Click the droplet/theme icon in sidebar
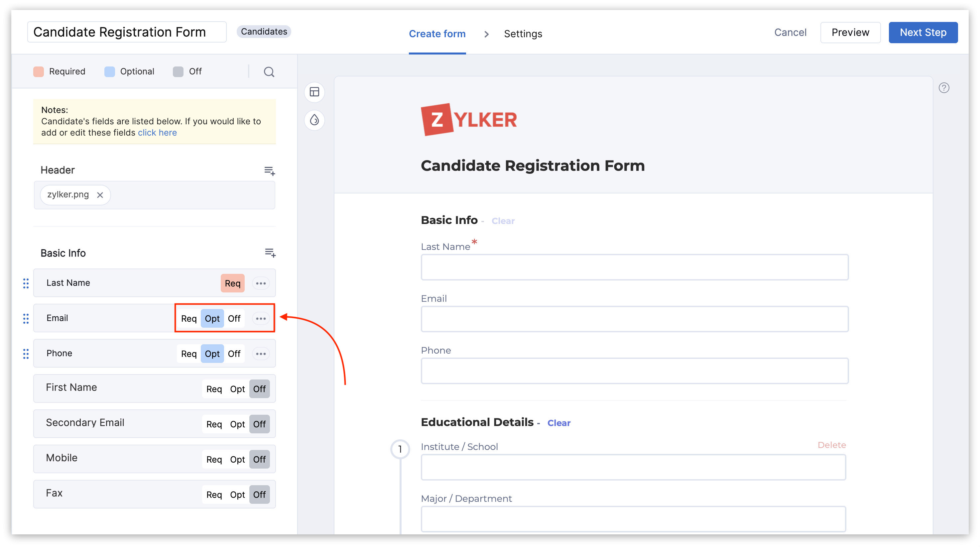 [314, 120]
